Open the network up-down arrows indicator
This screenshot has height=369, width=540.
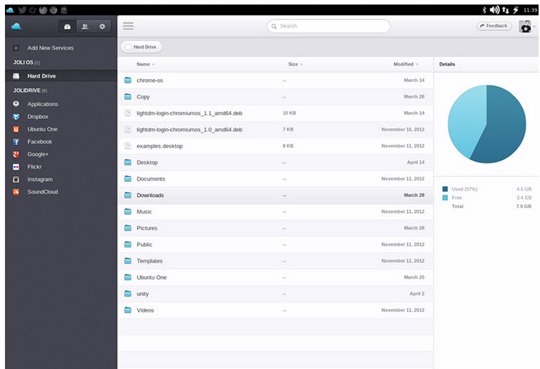(505, 10)
